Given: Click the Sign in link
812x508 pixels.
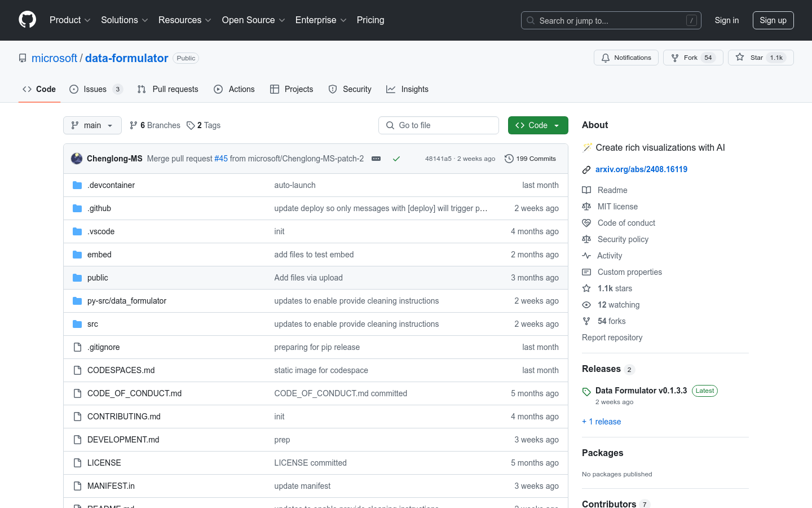Looking at the screenshot, I should [727, 20].
